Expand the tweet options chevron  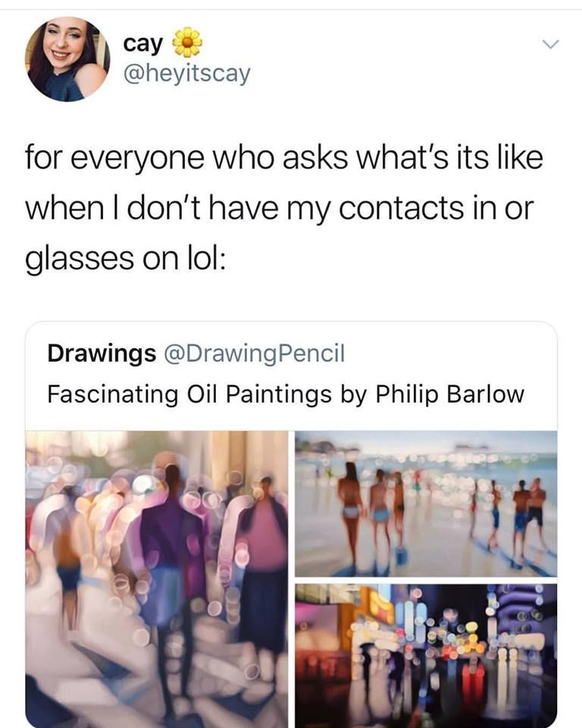click(x=550, y=45)
